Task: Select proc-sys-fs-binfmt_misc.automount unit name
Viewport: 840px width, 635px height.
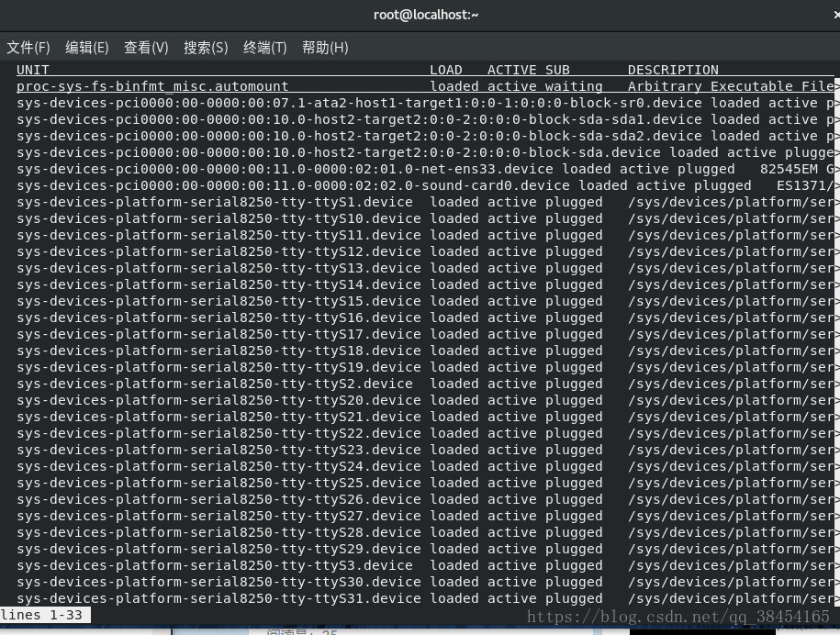Action: point(152,86)
